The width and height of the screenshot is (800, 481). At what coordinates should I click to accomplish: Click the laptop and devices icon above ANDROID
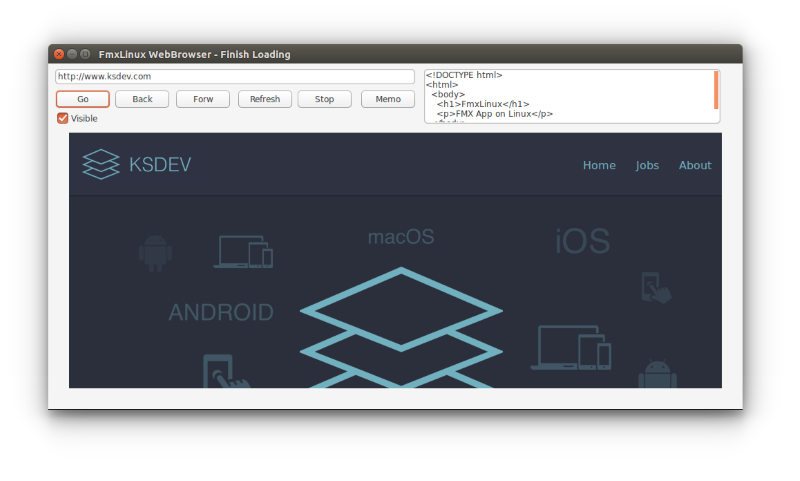(x=243, y=251)
